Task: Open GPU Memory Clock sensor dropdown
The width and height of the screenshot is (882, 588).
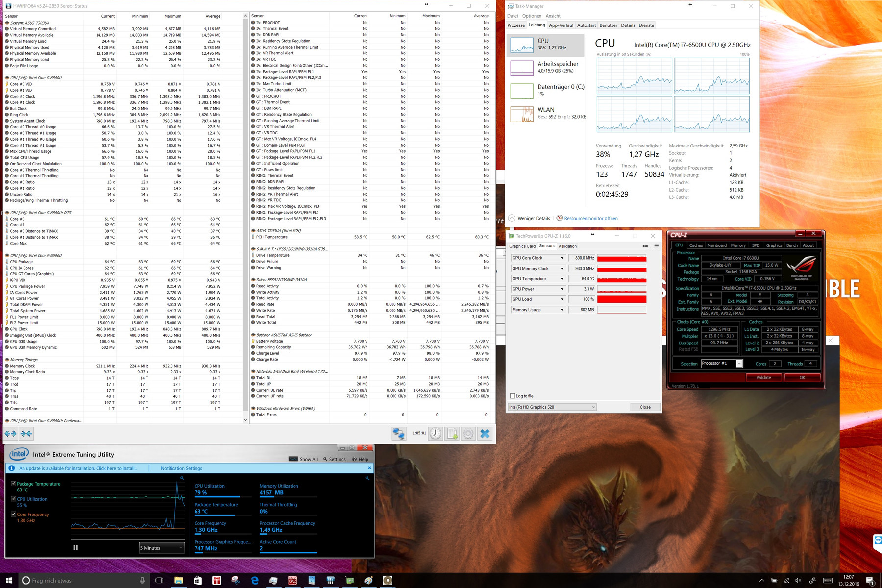Action: (x=562, y=269)
